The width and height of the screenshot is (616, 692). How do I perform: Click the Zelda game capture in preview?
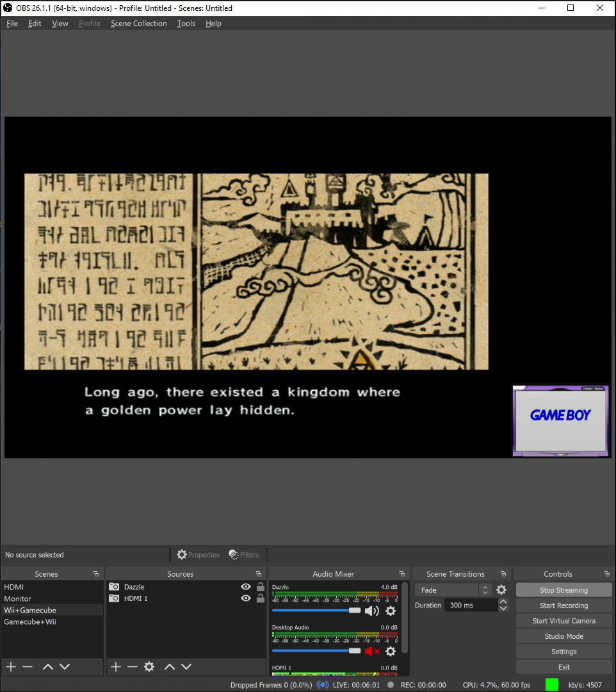(x=256, y=272)
